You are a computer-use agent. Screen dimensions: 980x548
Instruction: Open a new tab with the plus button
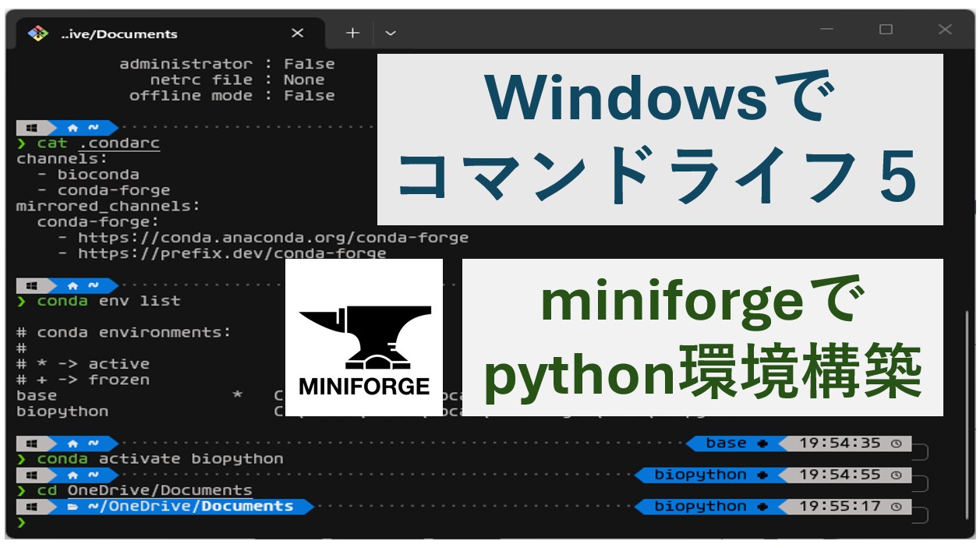pos(352,33)
